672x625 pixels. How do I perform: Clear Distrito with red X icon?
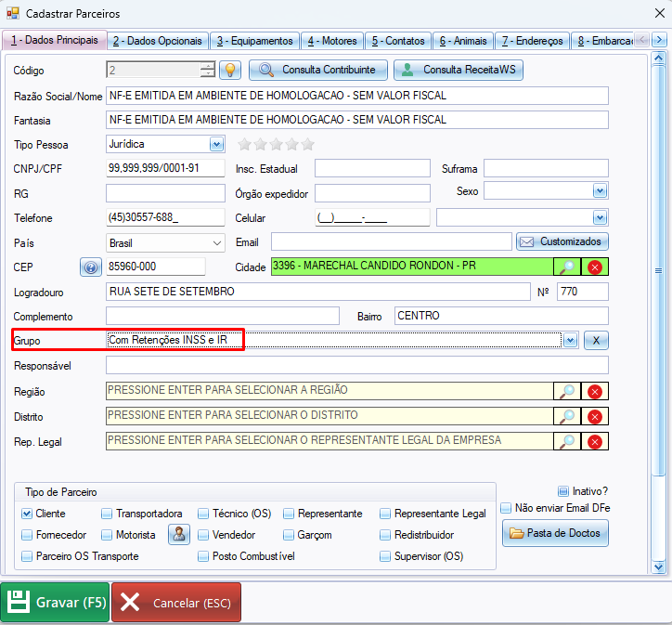(595, 416)
